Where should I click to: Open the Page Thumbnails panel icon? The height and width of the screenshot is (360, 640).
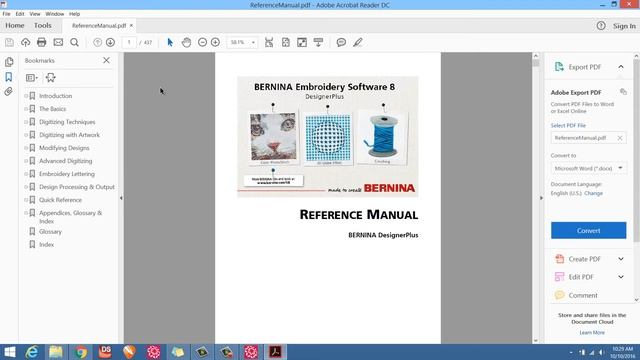point(9,62)
